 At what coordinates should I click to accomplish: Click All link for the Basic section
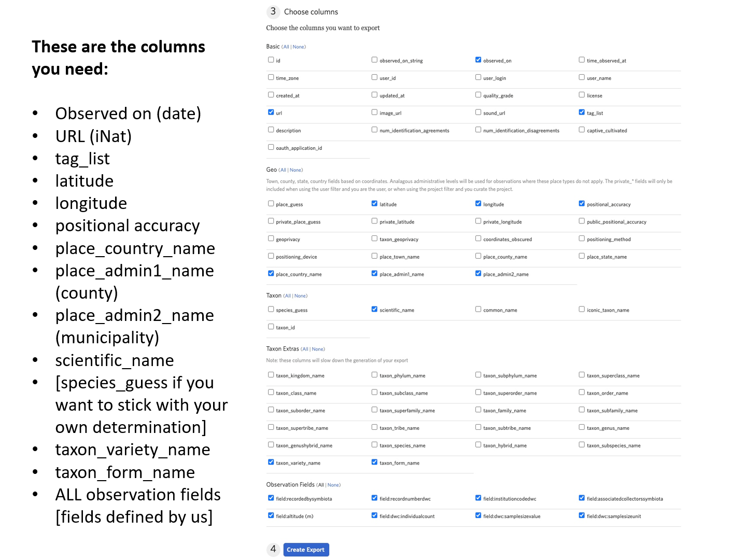point(286,47)
